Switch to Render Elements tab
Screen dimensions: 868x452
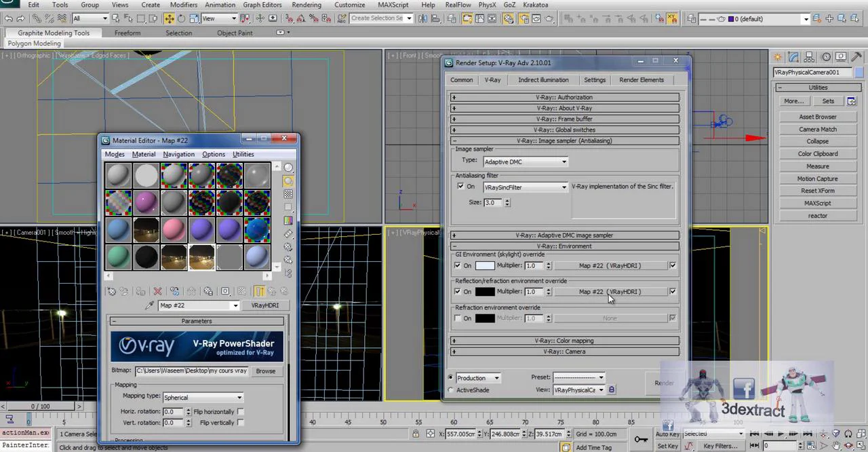tap(642, 79)
